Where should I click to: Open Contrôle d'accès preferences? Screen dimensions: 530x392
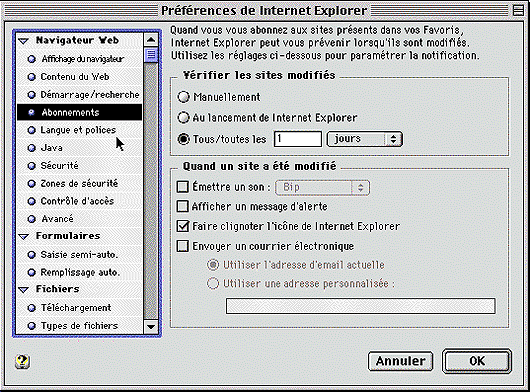[77, 201]
